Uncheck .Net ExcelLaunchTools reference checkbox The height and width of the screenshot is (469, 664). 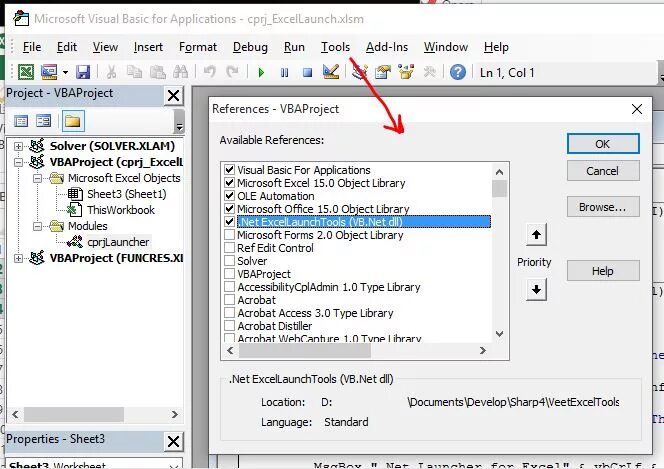[230, 222]
